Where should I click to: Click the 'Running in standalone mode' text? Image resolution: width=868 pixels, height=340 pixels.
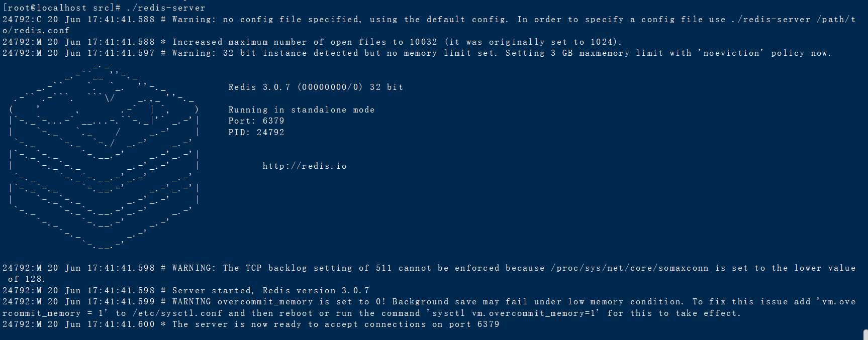[x=302, y=109]
